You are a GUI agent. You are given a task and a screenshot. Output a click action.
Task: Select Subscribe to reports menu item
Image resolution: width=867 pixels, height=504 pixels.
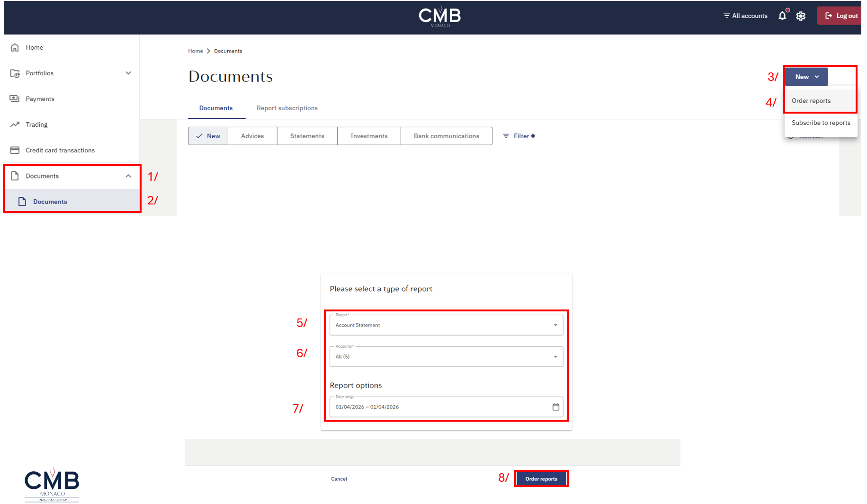[821, 123]
